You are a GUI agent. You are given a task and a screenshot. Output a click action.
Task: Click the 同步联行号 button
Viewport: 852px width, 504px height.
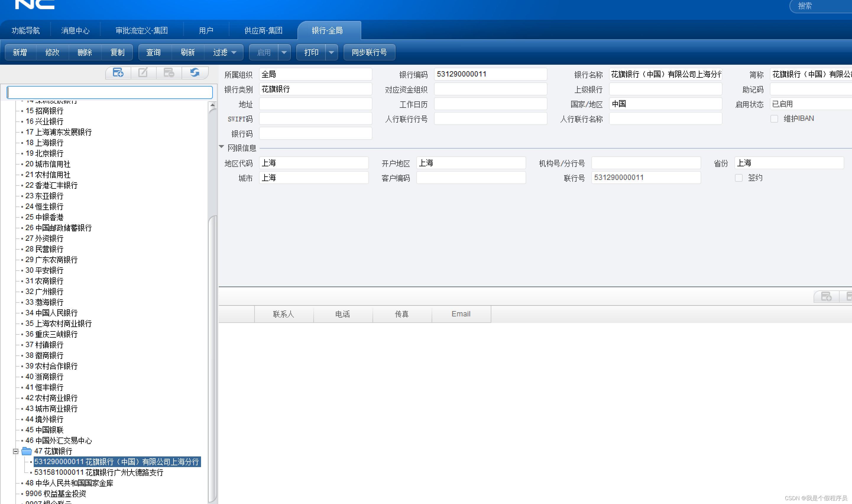(369, 53)
